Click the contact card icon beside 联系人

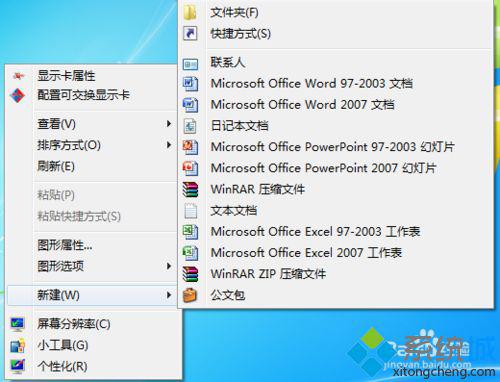click(190, 63)
